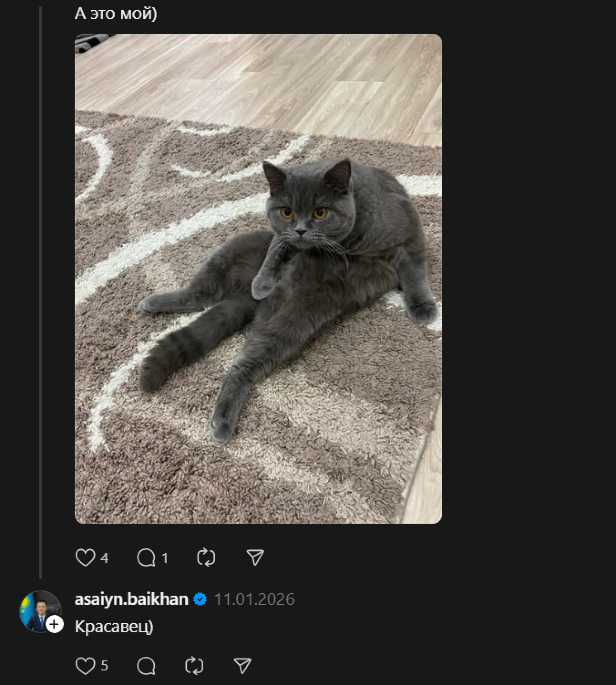Like the cat photo post
Screen dimensions: 616x685
(x=85, y=557)
